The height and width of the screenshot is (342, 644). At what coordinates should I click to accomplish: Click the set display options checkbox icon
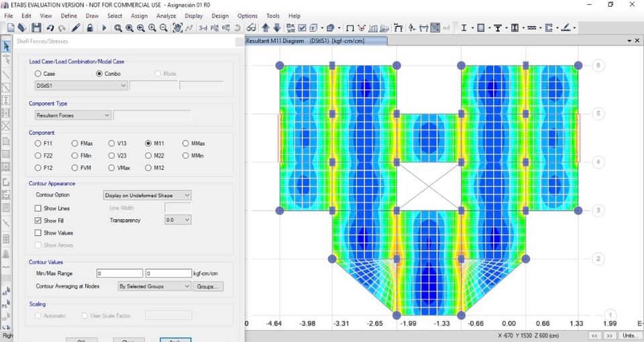pyautogui.click(x=303, y=28)
